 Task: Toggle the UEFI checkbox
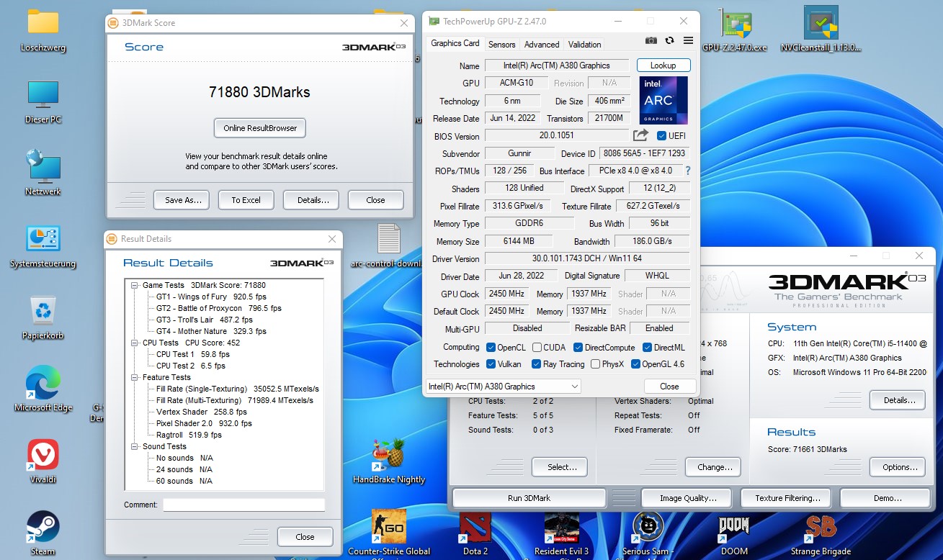(662, 136)
